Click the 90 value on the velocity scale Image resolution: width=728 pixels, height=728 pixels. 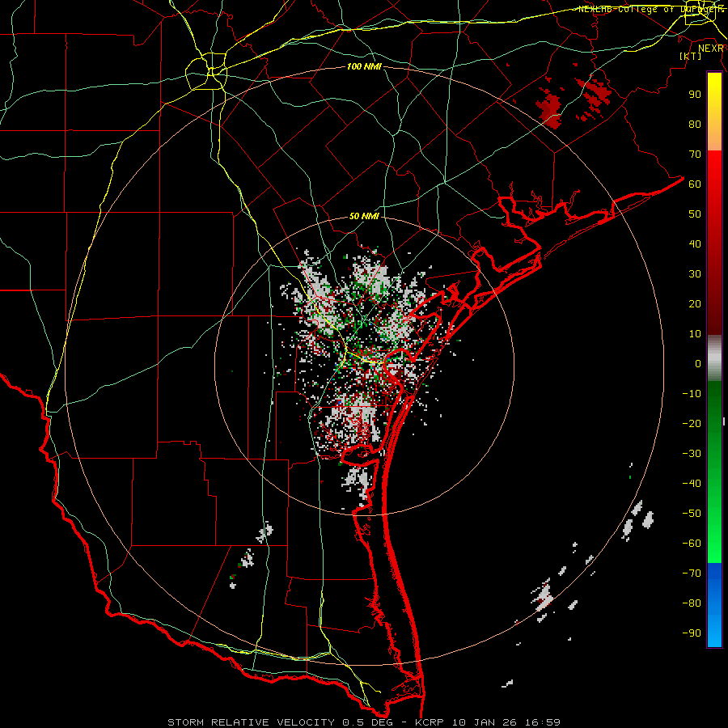pyautogui.click(x=695, y=95)
